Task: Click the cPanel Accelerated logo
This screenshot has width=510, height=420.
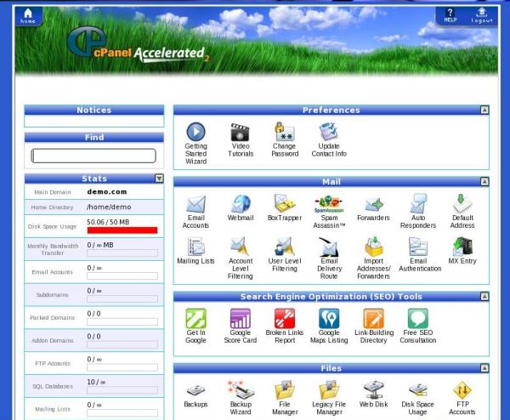Action: click(x=139, y=46)
